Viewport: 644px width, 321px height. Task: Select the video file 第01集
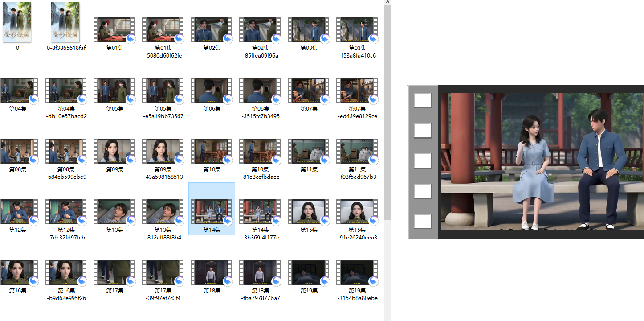click(114, 29)
